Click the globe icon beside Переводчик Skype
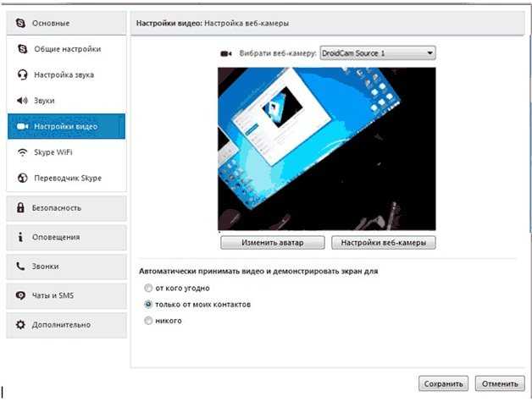Viewport: 532px width, 402px height. 22,178
